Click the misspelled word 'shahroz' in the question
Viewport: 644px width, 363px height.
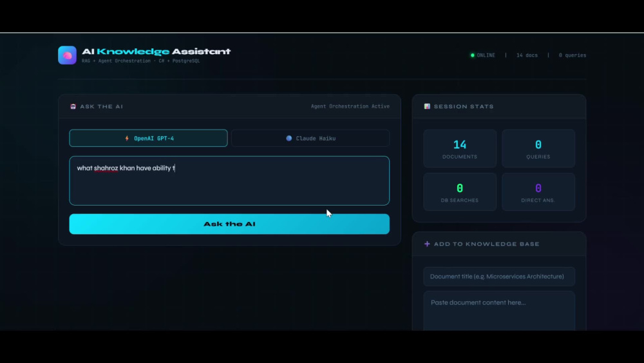[x=106, y=168]
